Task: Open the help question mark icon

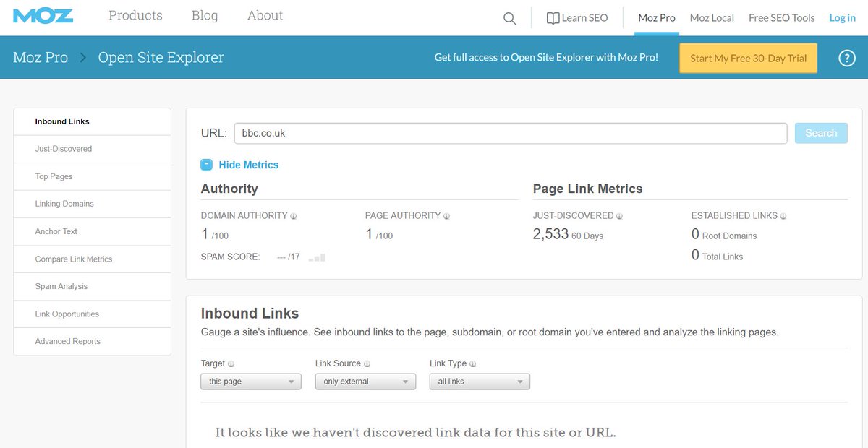Action: point(847,59)
